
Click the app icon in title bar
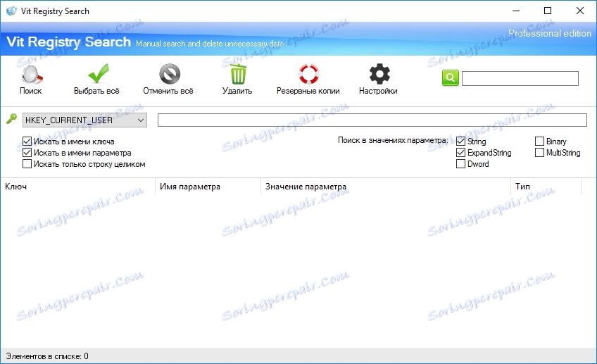point(11,11)
